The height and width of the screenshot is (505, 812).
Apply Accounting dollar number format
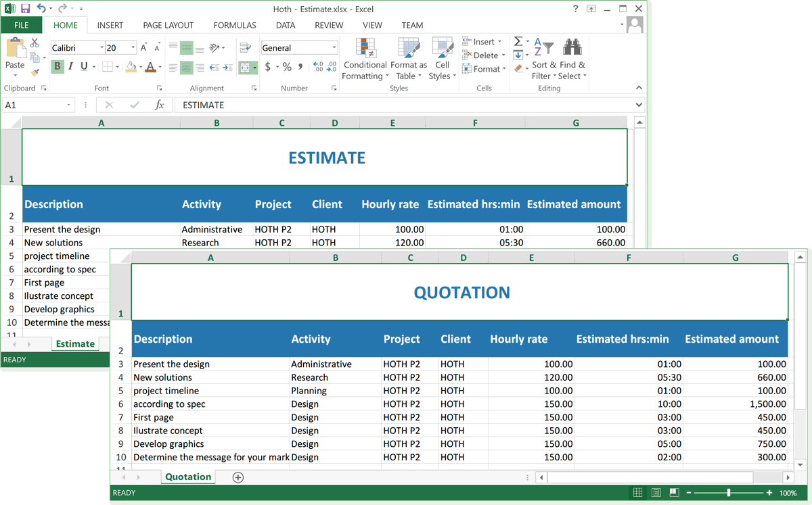pyautogui.click(x=268, y=67)
